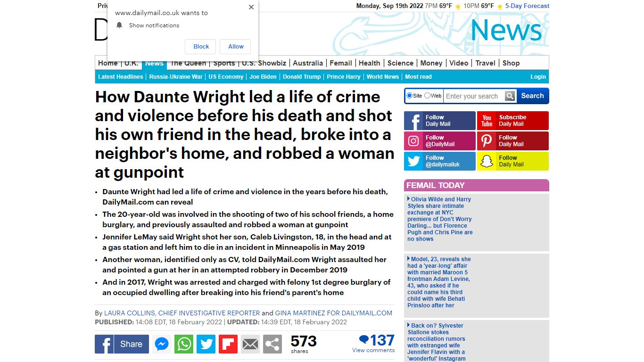Follow Daily Mail on Snapchat
644x362 pixels.
[513, 161]
